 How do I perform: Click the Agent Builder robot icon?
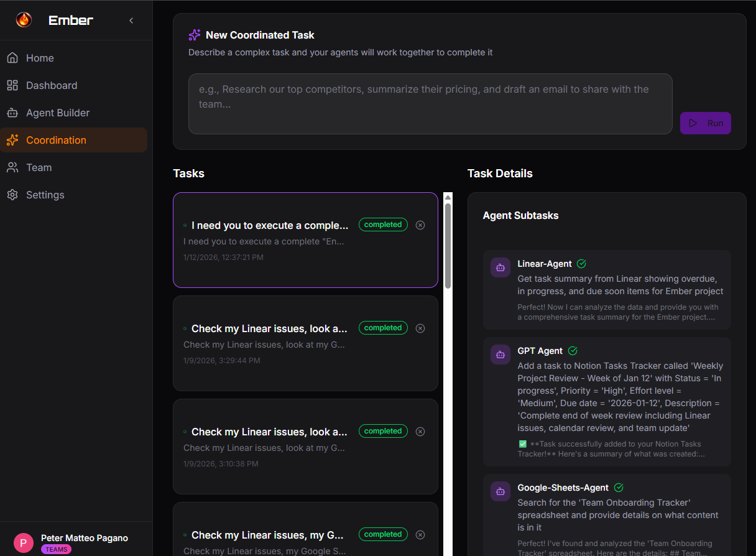(12, 113)
